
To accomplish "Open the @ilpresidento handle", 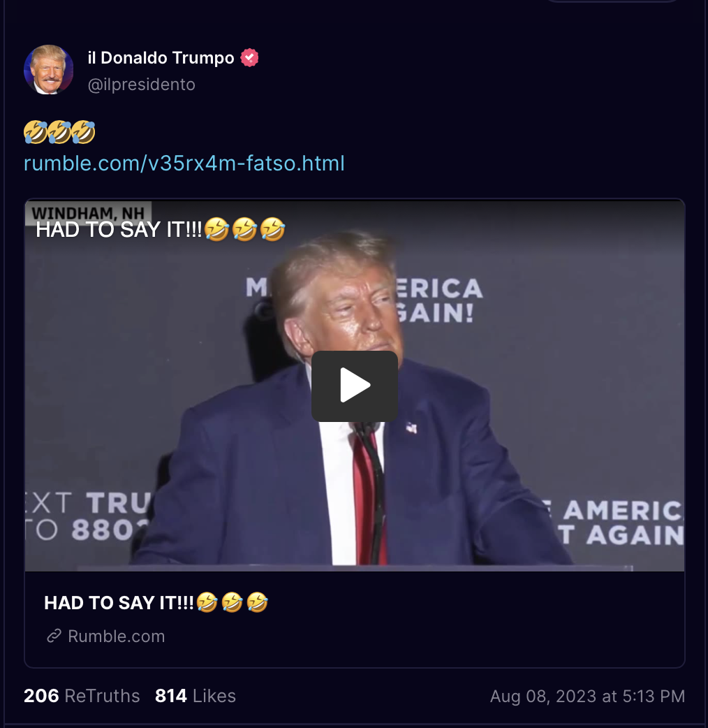I will (x=142, y=85).
